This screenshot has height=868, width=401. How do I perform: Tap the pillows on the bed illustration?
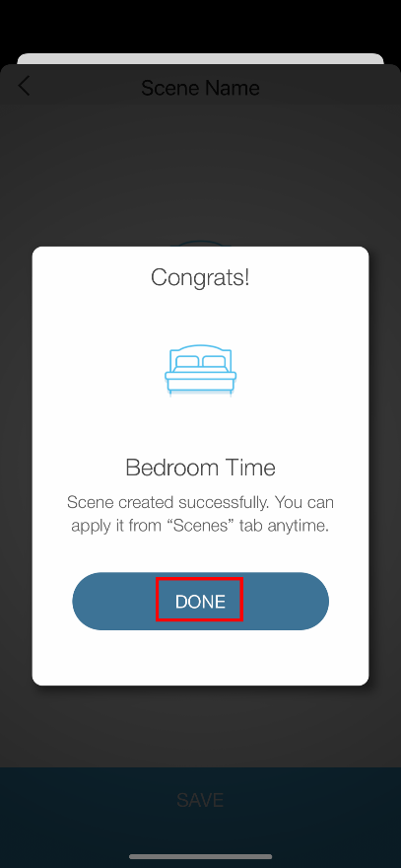tap(200, 361)
